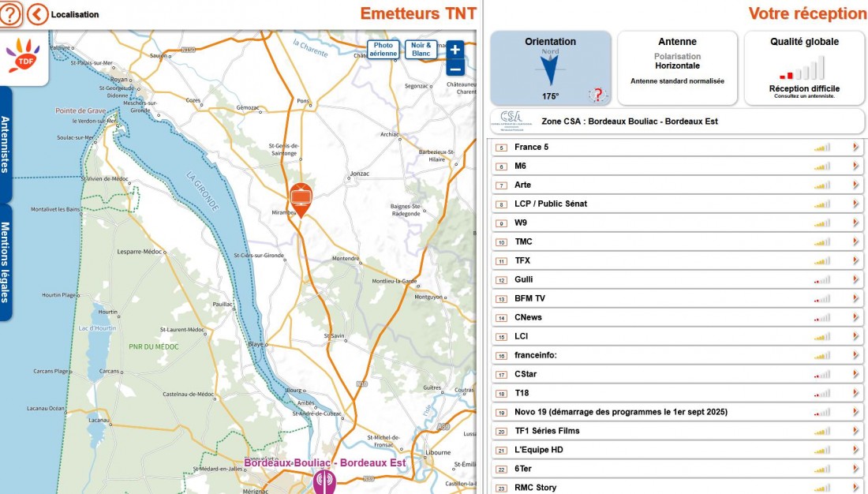Switch map to Photo aérienne view
Viewport: 868px width, 494px height.
click(x=383, y=49)
